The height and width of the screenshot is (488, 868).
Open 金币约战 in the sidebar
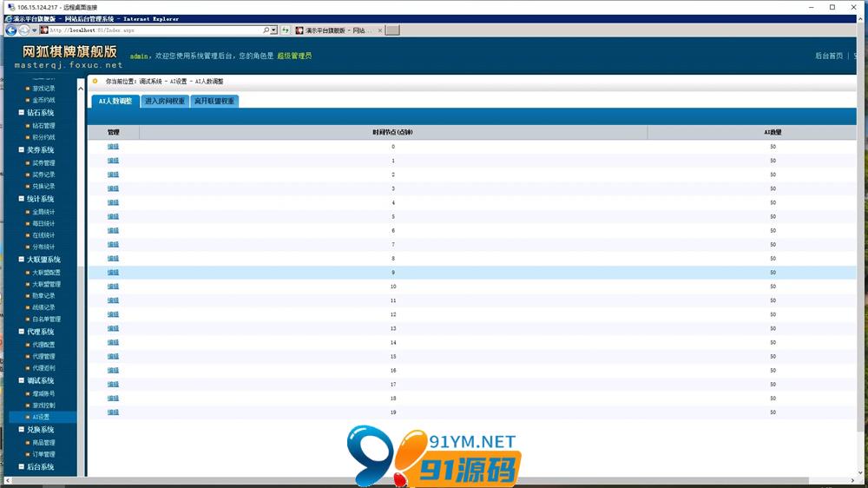(x=43, y=100)
